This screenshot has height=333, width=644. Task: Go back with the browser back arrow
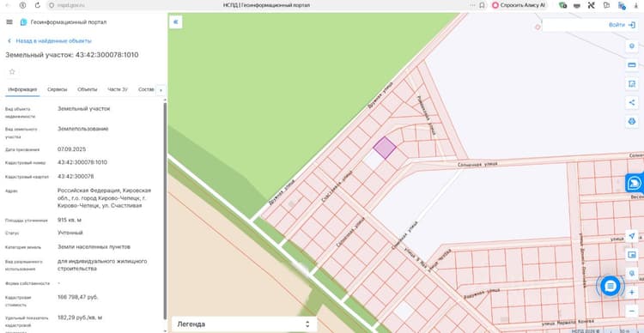point(8,5)
